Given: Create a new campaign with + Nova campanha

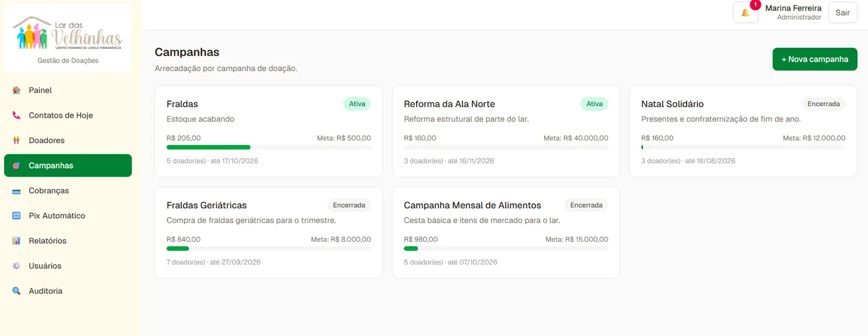Looking at the screenshot, I should point(815,60).
